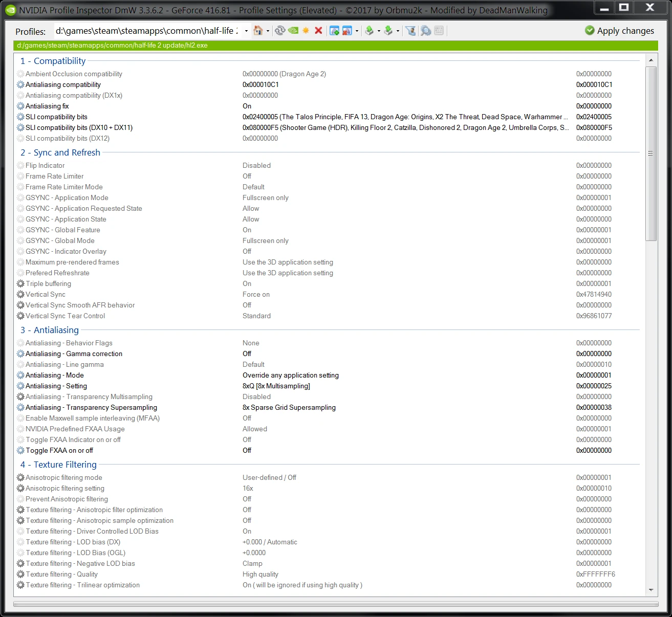Click hex value 0x47814940 in the Vertical Sync row

pyautogui.click(x=594, y=294)
